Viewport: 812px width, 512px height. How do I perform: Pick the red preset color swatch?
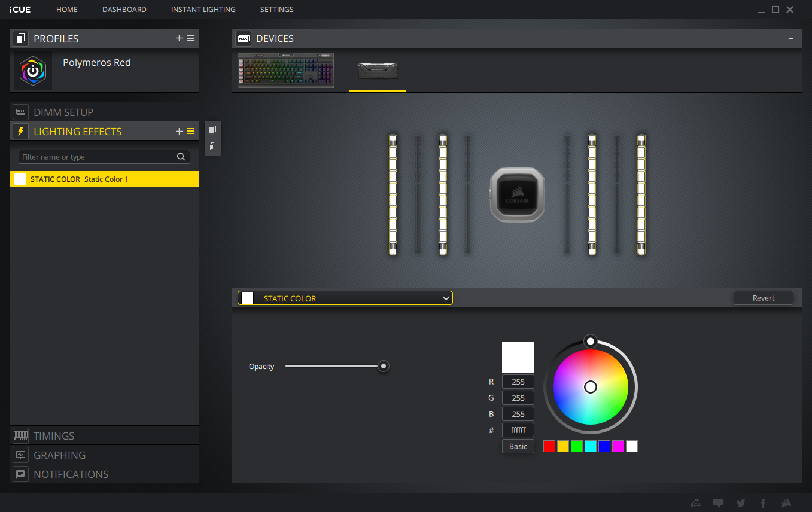point(549,446)
